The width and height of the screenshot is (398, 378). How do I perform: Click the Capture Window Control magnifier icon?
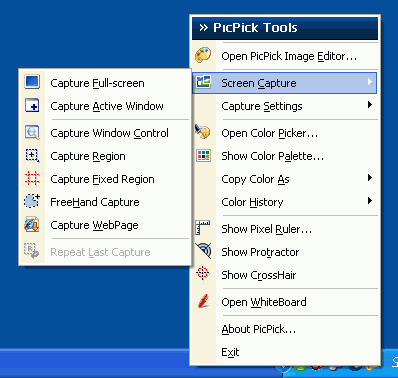[x=32, y=132]
